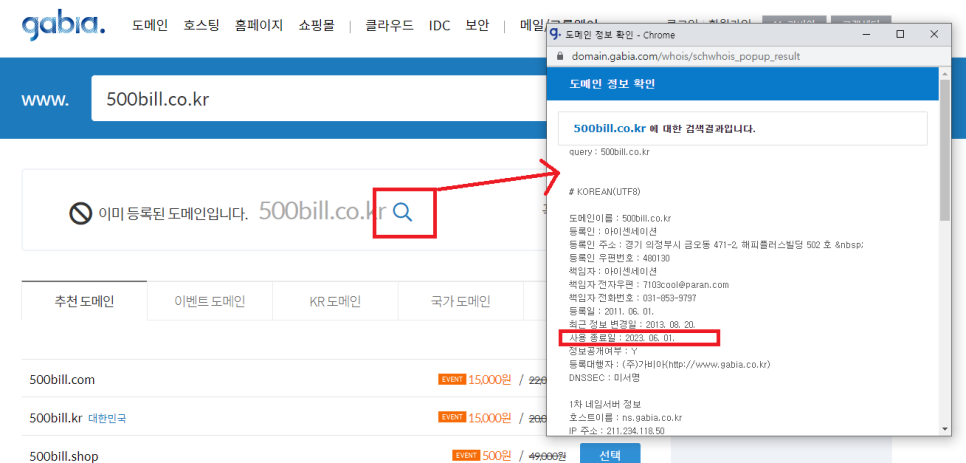Open the 쇼핑몰 menu

pos(316,26)
